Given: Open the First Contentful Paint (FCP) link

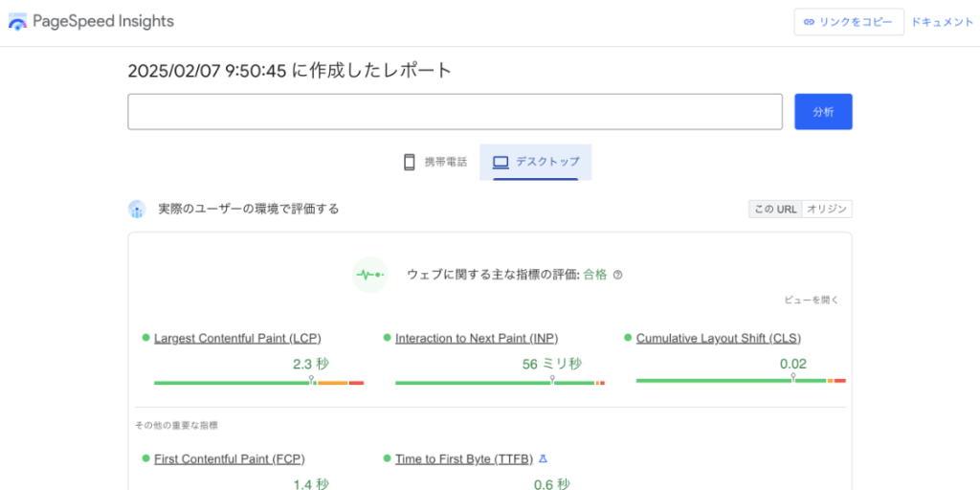Looking at the screenshot, I should (230, 458).
